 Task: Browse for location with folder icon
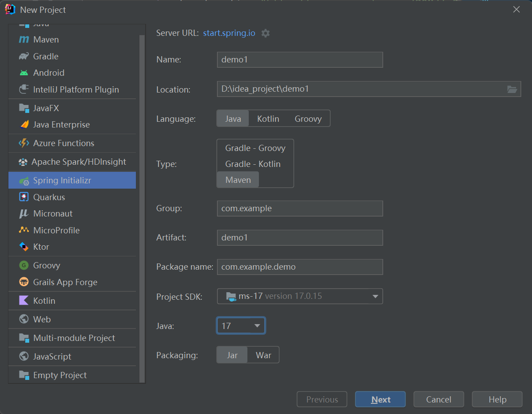pos(512,89)
